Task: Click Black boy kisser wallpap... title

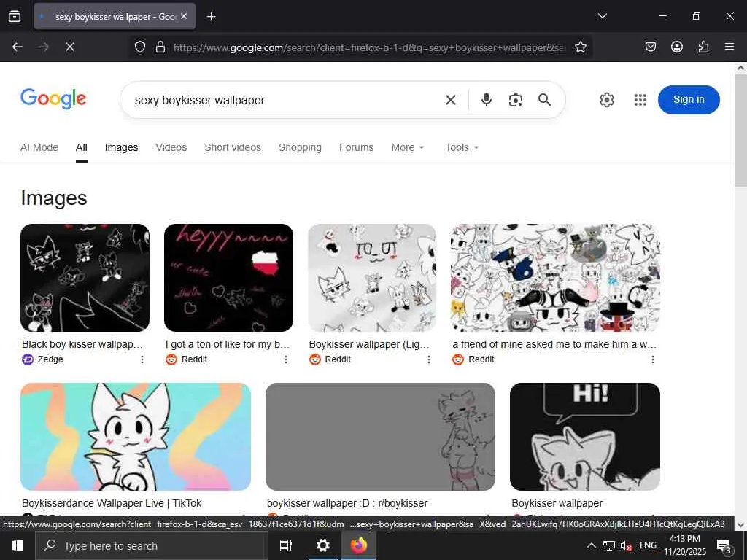Action: coord(82,344)
